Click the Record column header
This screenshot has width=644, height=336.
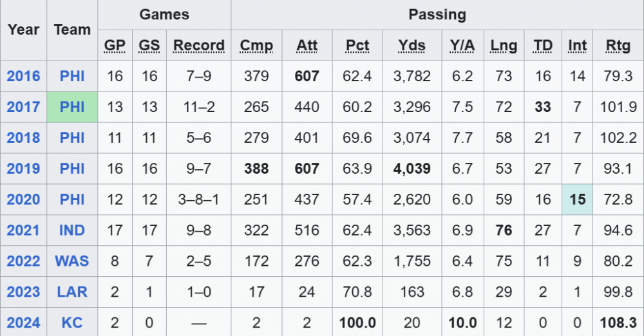click(x=199, y=46)
